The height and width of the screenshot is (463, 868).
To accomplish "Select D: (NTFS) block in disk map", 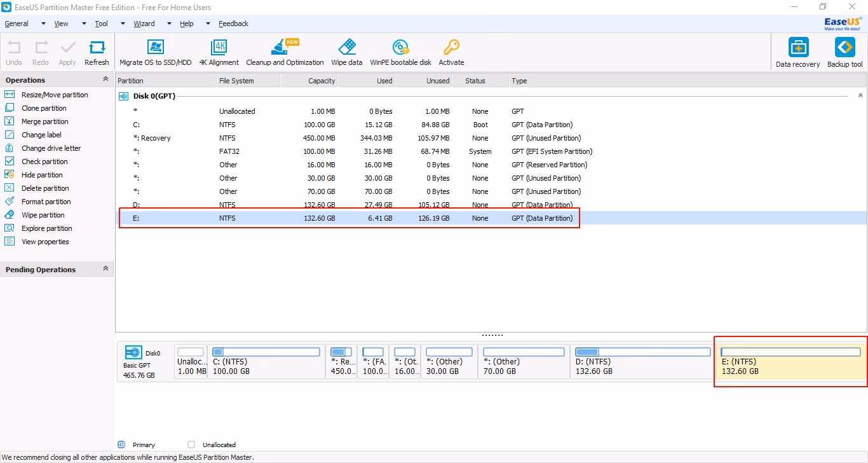I will point(642,362).
